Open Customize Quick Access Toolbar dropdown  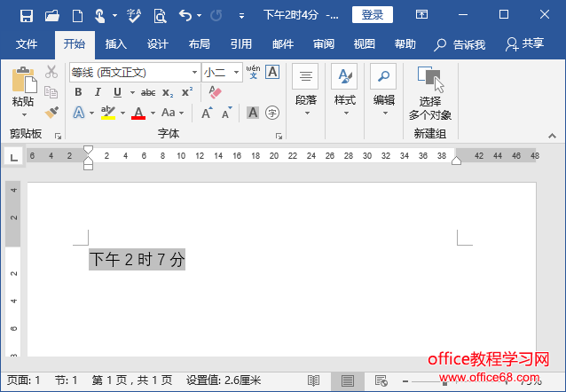tap(242, 16)
